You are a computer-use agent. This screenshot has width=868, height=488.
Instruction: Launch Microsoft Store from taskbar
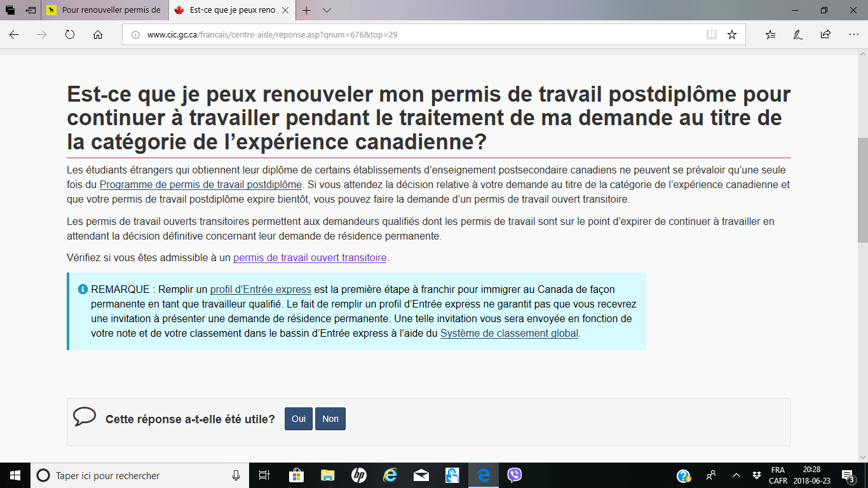tap(296, 475)
